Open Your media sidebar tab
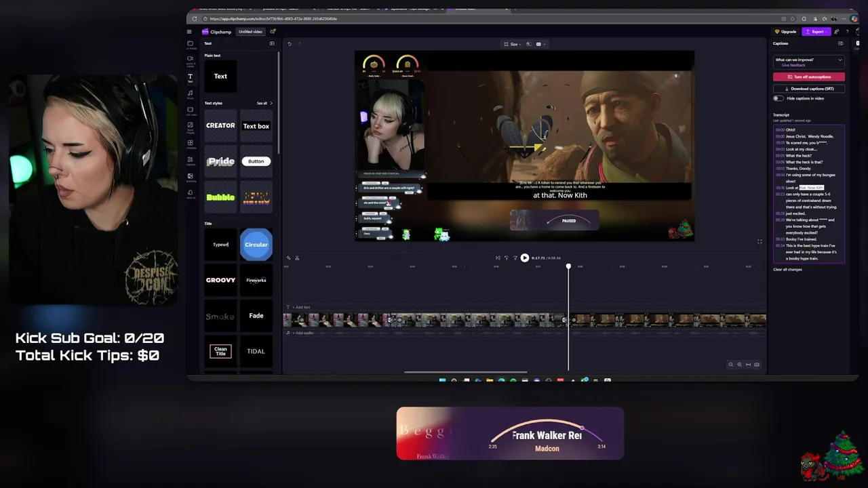 (191, 44)
